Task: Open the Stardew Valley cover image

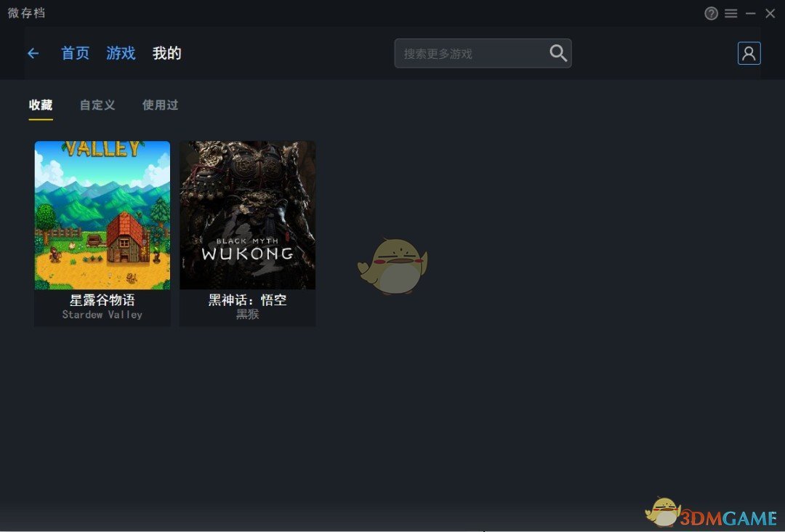Action: (x=102, y=215)
